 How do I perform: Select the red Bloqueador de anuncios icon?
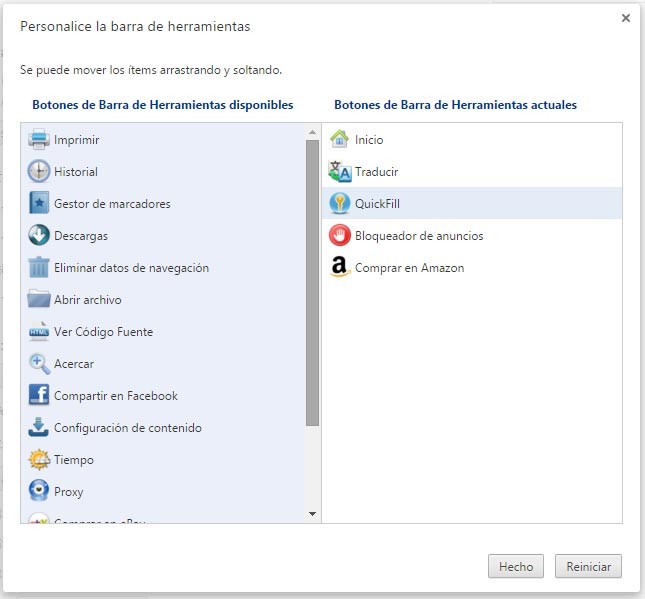[340, 235]
